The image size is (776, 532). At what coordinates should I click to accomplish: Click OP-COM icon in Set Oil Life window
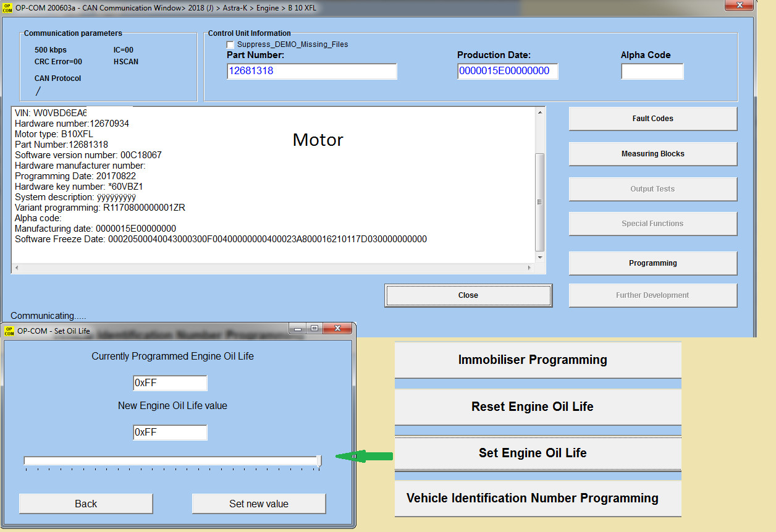click(x=9, y=331)
